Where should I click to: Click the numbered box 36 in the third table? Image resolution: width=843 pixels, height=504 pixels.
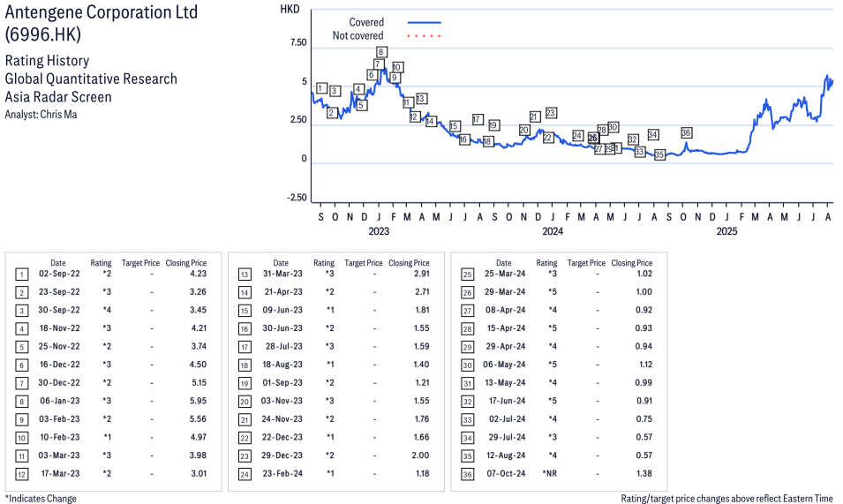click(468, 475)
